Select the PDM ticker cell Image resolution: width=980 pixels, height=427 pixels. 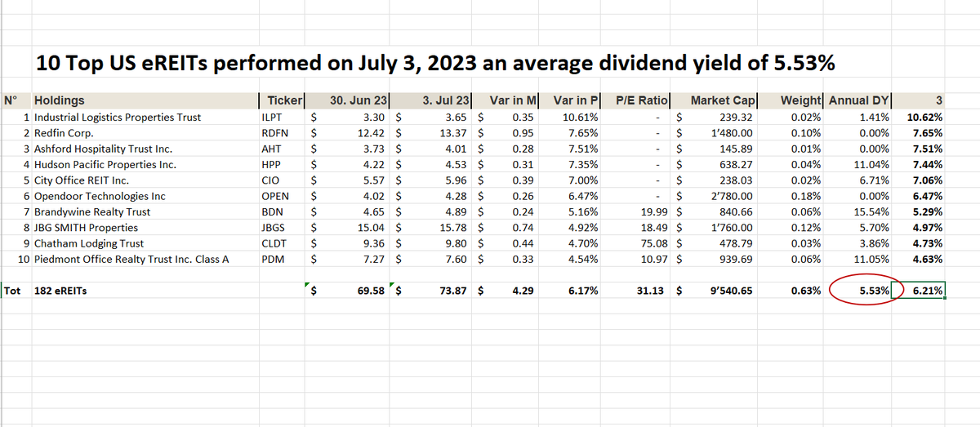click(x=282, y=260)
